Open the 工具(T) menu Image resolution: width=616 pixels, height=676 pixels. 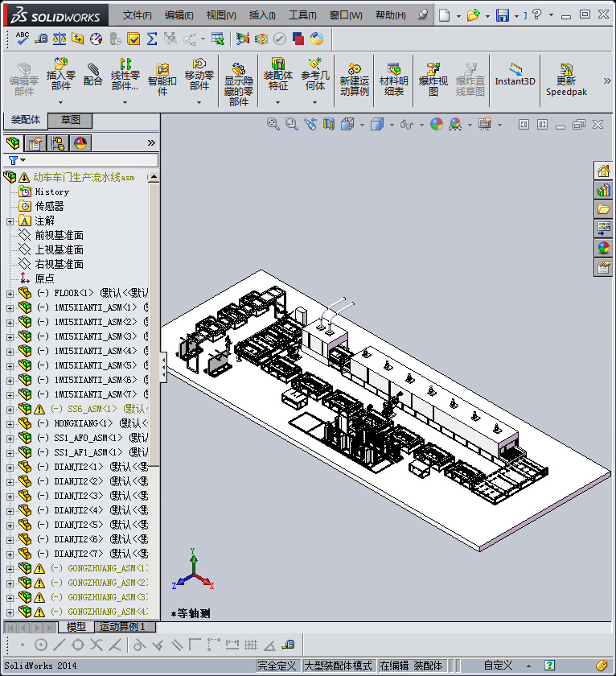point(302,15)
